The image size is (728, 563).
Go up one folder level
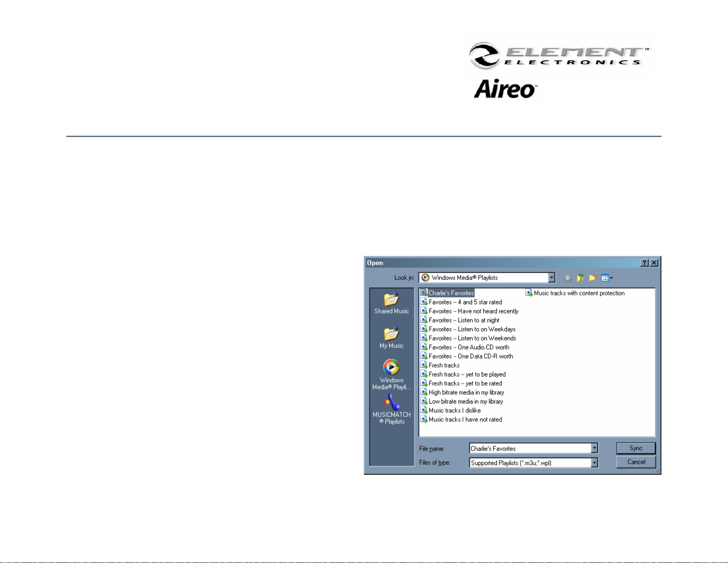click(580, 278)
